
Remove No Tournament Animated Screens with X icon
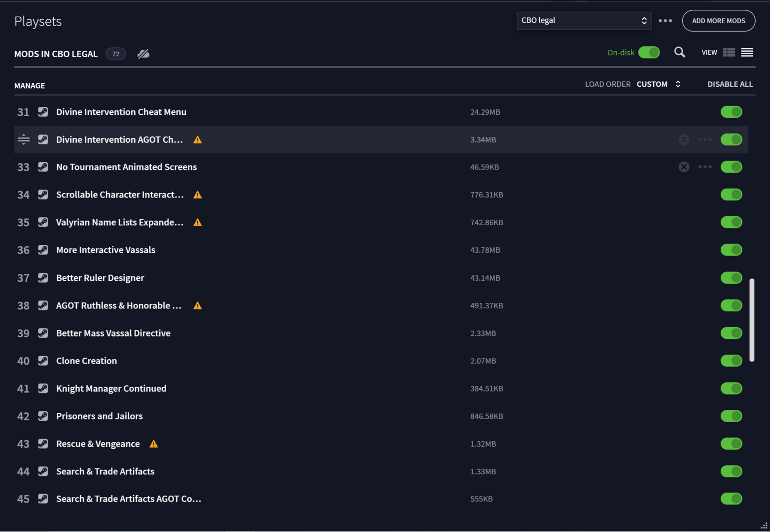click(x=684, y=167)
